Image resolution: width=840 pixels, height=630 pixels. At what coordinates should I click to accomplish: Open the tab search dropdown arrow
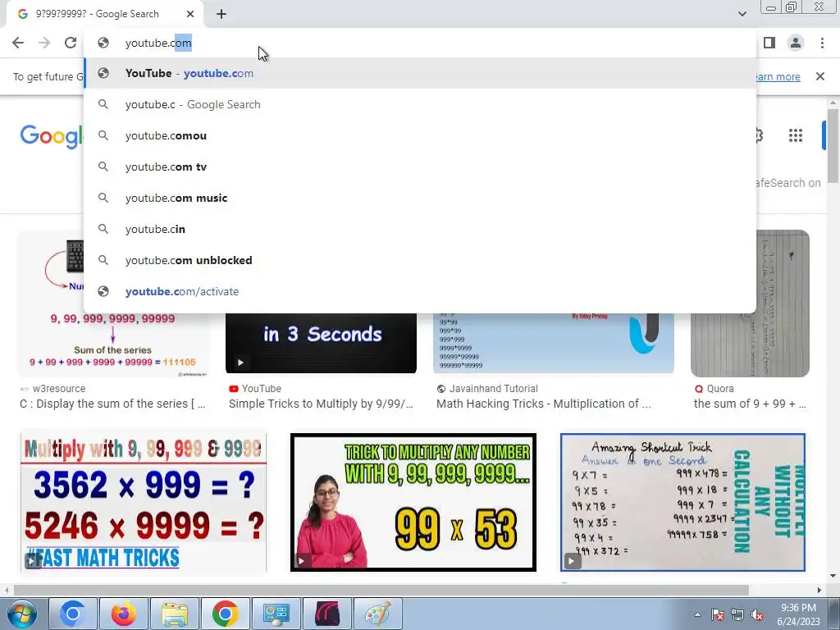[x=742, y=14]
